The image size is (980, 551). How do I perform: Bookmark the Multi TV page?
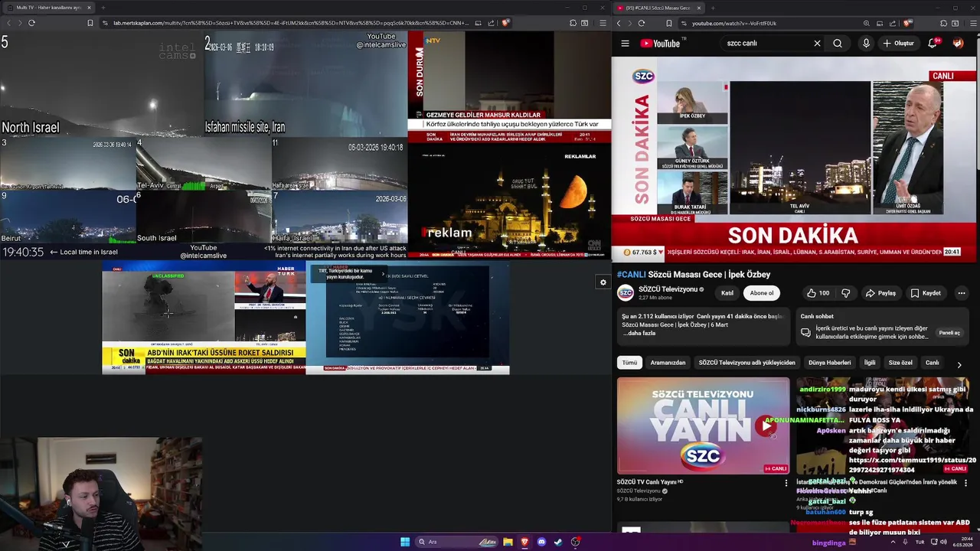click(x=90, y=23)
